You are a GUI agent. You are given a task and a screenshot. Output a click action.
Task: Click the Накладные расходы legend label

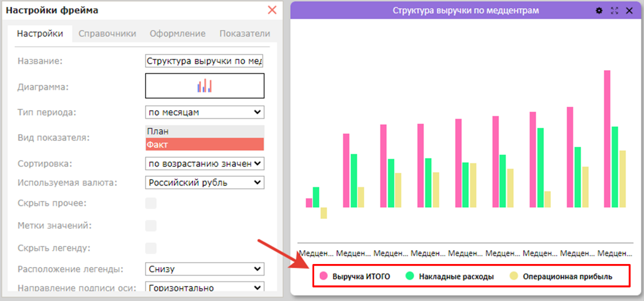pos(456,277)
